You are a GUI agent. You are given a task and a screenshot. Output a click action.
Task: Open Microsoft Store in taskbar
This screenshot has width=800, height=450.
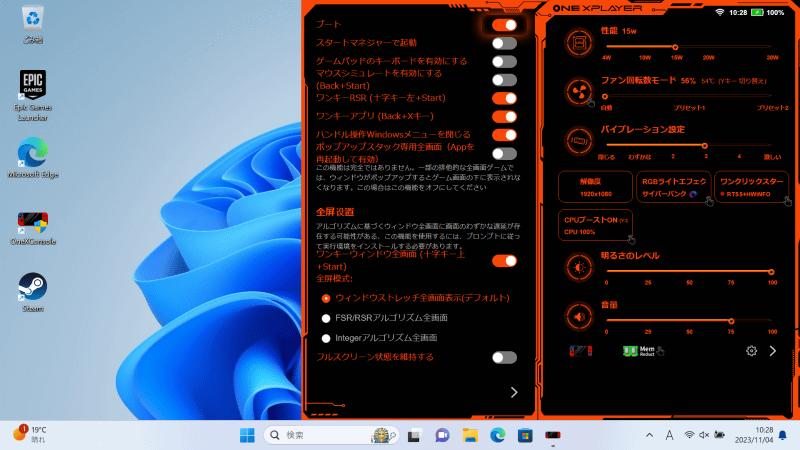[x=525, y=435]
